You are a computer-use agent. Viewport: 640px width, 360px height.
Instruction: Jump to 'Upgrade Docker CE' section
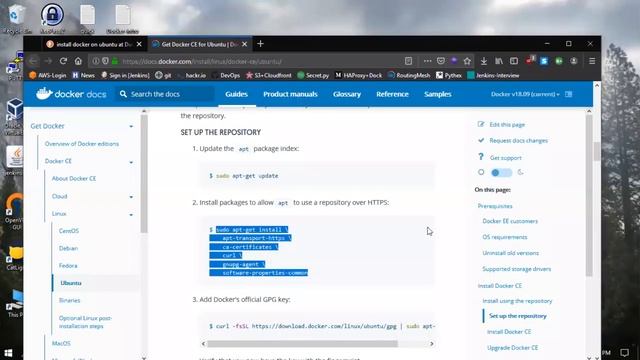tap(512, 348)
